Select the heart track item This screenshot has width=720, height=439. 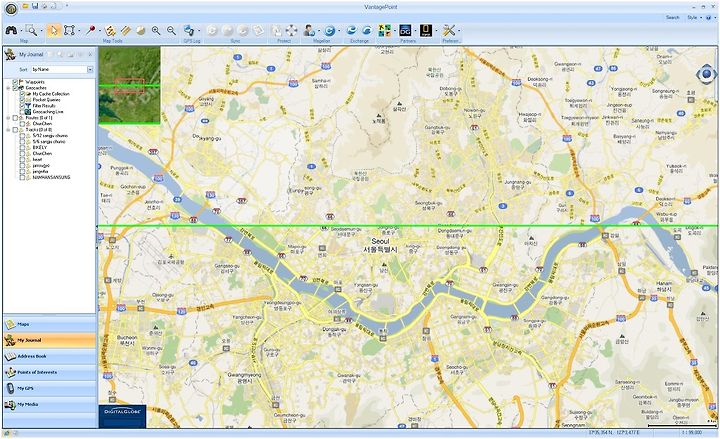coord(37,159)
